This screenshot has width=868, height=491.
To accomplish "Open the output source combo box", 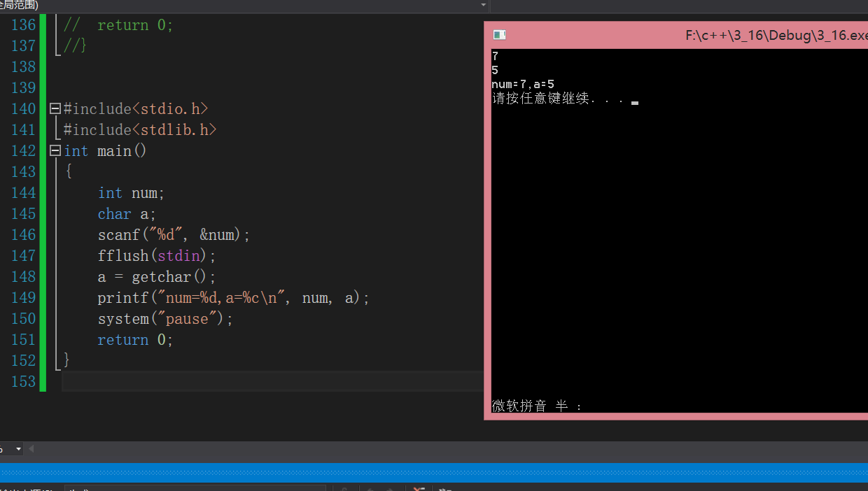I will (195, 488).
